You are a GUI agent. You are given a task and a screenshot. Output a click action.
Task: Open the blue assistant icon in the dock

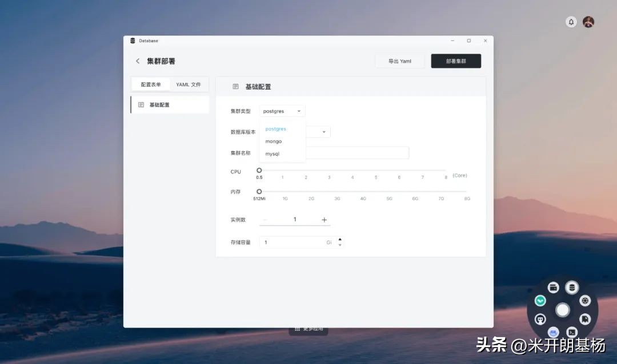[552, 331]
